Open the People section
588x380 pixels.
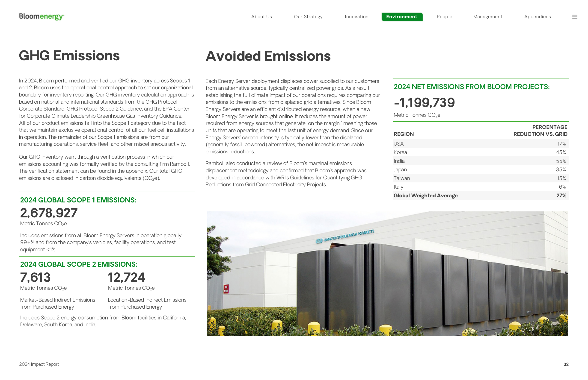pos(444,17)
